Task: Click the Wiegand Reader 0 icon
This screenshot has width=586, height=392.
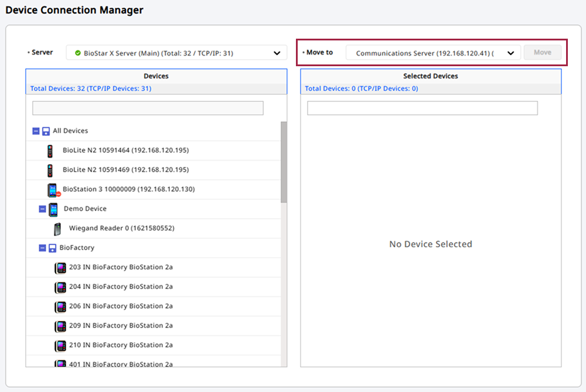Action: click(57, 229)
